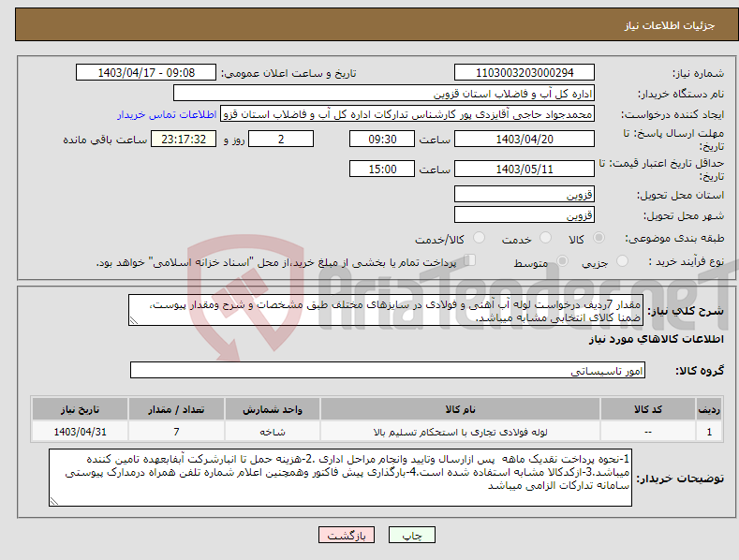Screen dimensions: 739x560
Task: Click the request creator name field
Action: 407,114
